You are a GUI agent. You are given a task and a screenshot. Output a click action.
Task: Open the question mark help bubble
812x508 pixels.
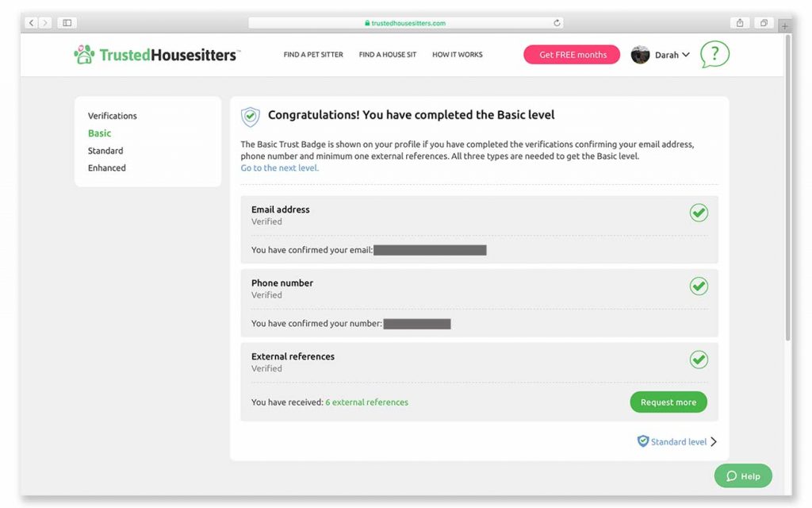coord(714,54)
